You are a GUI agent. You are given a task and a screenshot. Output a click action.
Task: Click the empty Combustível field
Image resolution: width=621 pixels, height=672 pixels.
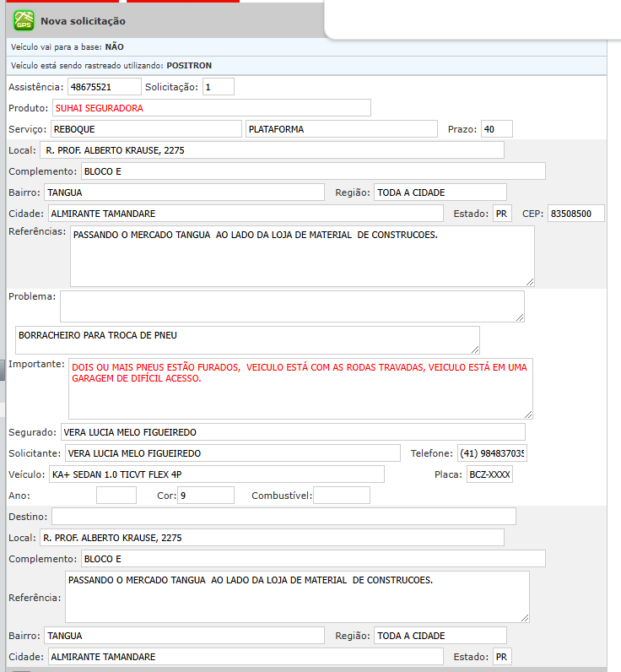point(341,496)
